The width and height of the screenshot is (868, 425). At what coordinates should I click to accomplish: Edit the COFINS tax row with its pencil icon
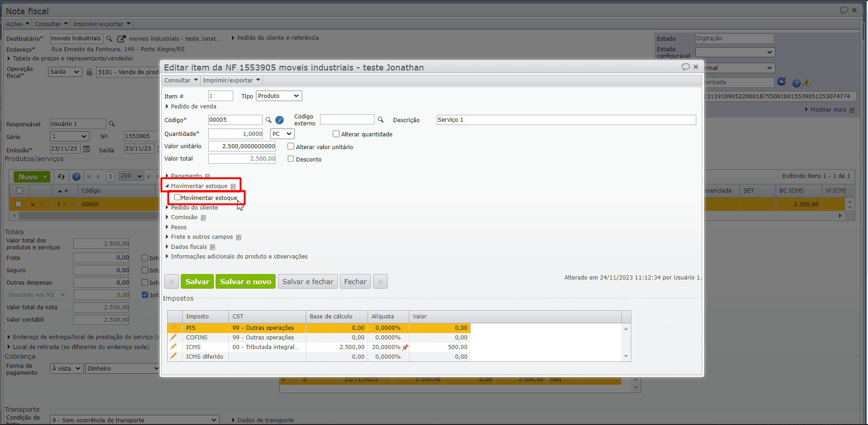click(173, 337)
